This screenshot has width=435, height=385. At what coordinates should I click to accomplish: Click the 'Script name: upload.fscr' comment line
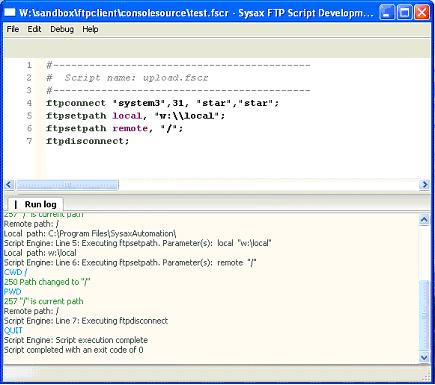pyautogui.click(x=127, y=78)
